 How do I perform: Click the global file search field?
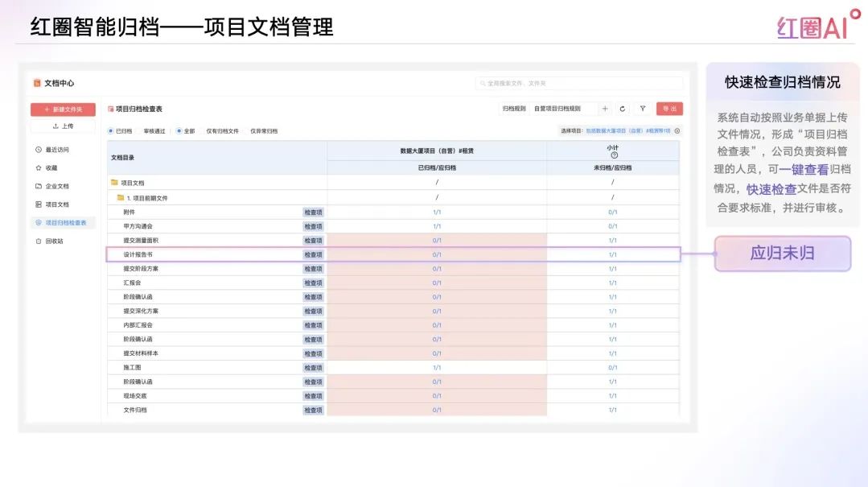click(x=578, y=83)
